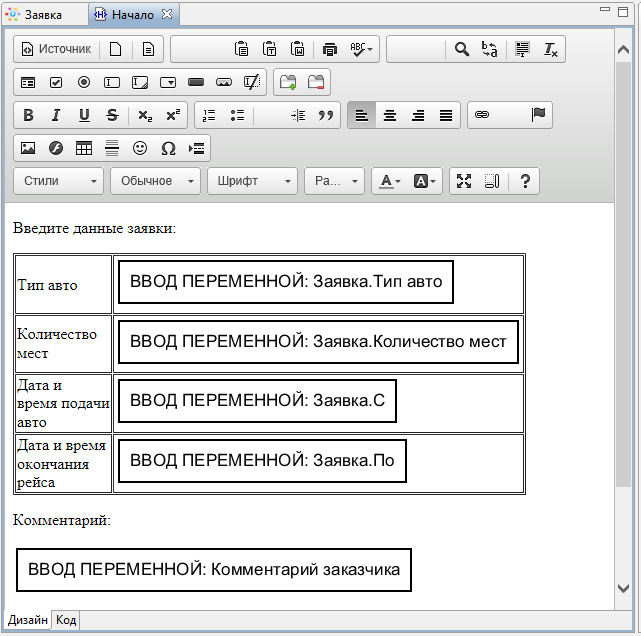This screenshot has height=636, width=641.
Task: Click the Источник source button
Action: [x=56, y=49]
